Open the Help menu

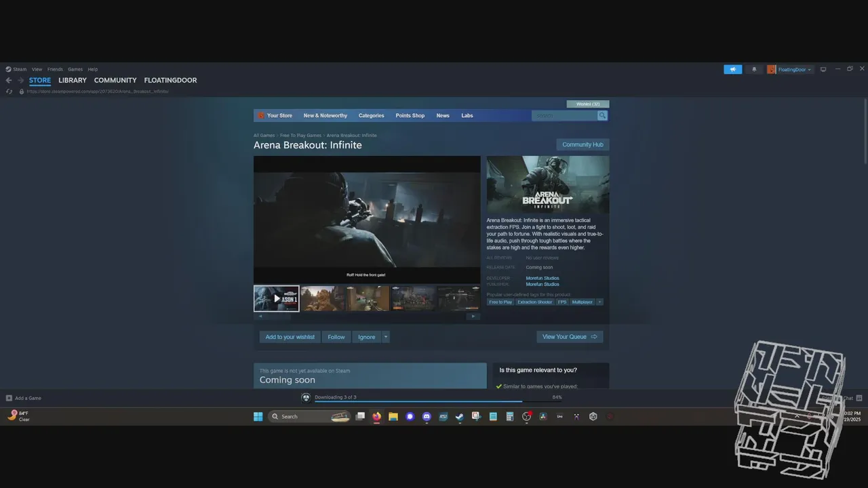(93, 69)
